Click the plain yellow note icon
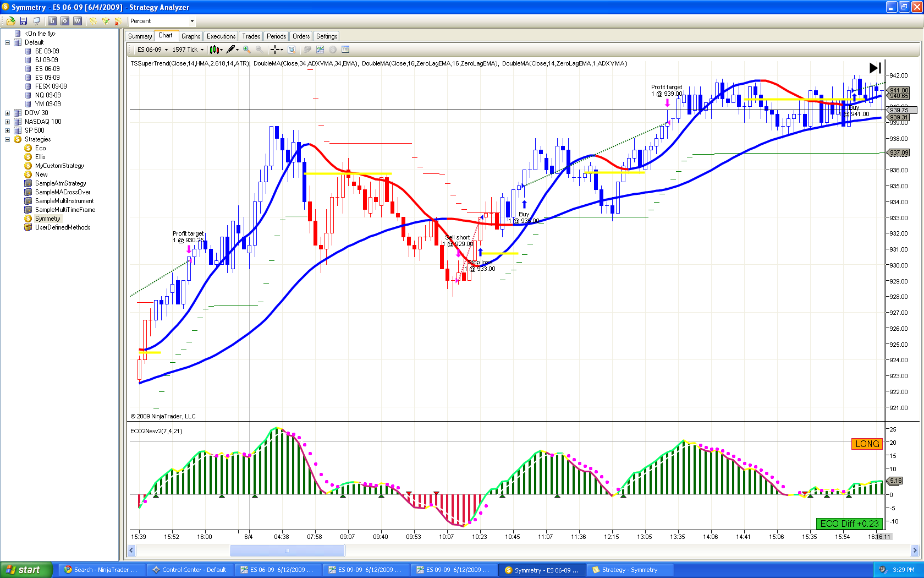924x578 pixels. pyautogui.click(x=93, y=21)
